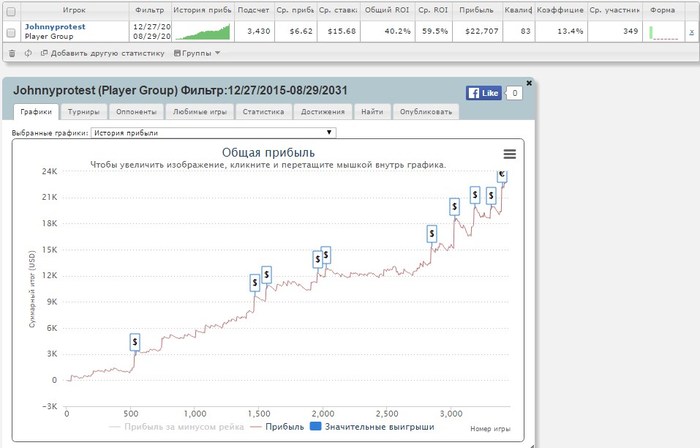Screen dimensions: 700x448
Task: Sort by the Фильтр column header
Action: 150,10
